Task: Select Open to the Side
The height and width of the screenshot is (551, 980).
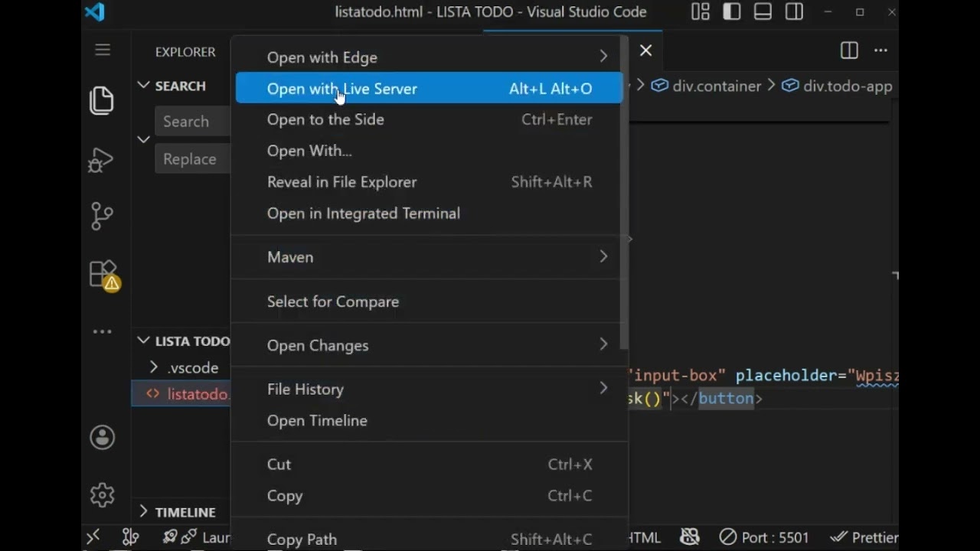Action: 430,119
